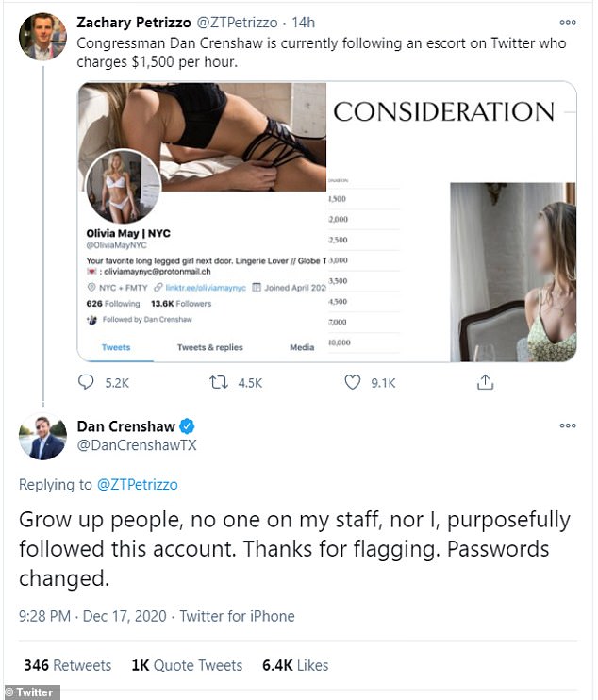Select the Tweets tab in embedded profile
Viewport: 598px width, 700px height.
116,347
